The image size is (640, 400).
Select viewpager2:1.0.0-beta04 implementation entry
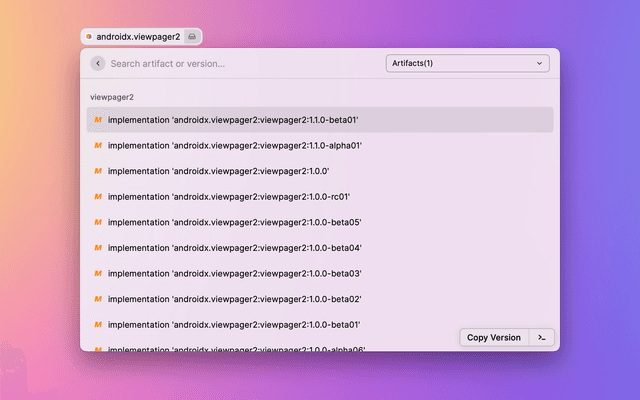pos(235,248)
